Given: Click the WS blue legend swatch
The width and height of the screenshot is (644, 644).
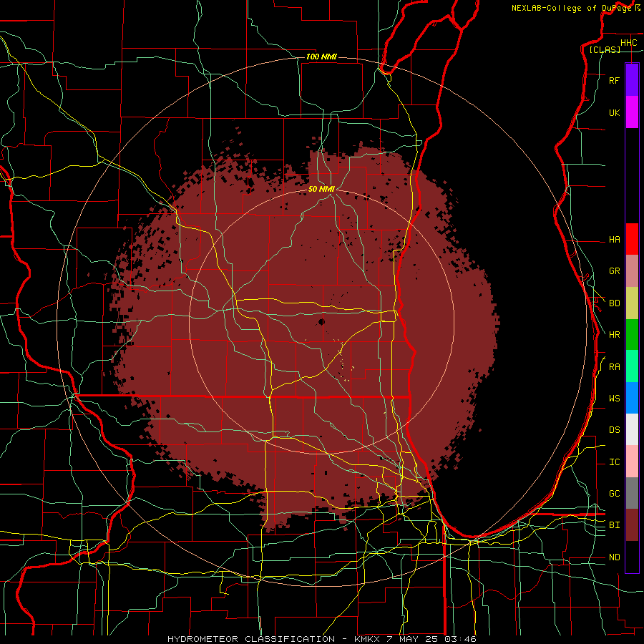Looking at the screenshot, I should pyautogui.click(x=632, y=398).
